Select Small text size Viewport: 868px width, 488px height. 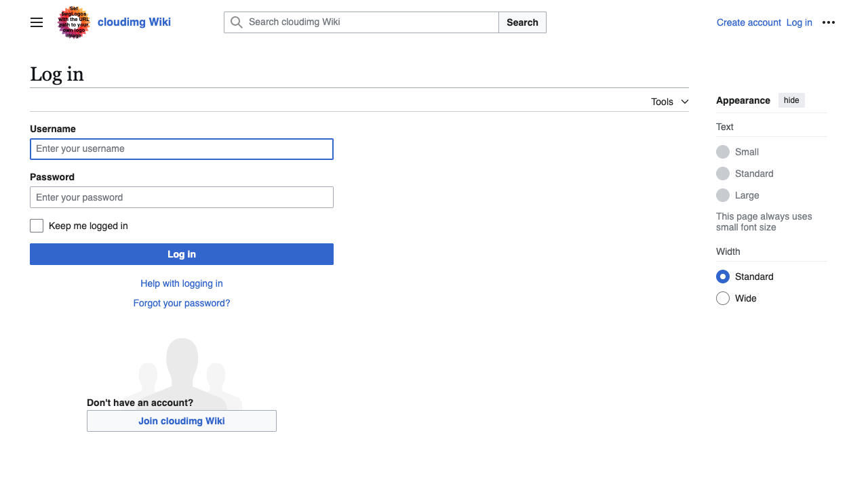click(723, 152)
